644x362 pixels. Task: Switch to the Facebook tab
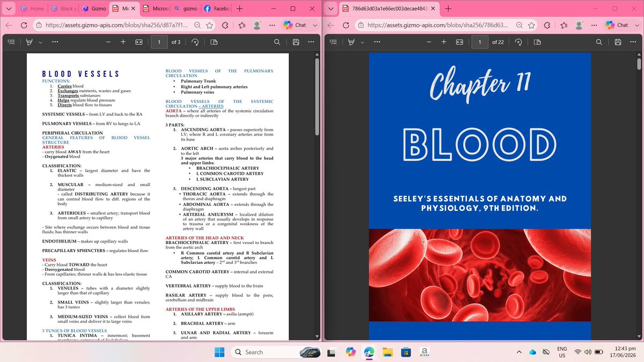pyautogui.click(x=217, y=9)
